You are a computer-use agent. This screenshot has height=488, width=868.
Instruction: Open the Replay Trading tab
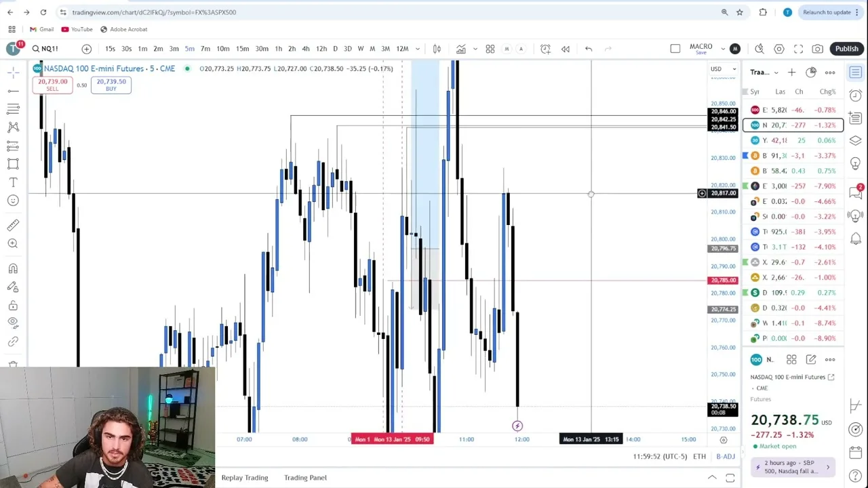click(x=244, y=478)
